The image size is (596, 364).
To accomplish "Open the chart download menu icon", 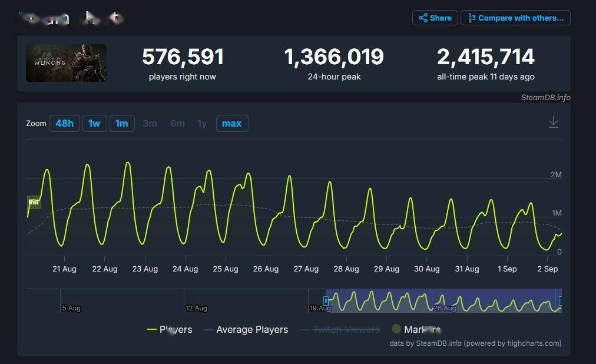I will (553, 122).
